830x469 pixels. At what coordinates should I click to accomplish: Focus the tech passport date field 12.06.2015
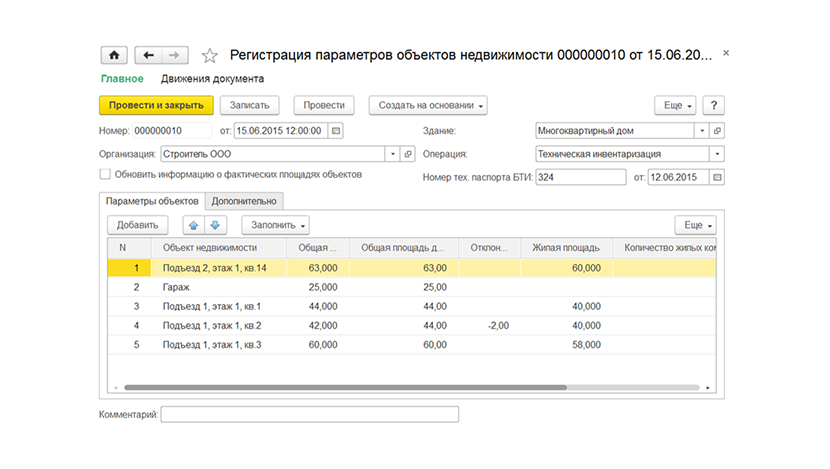tap(679, 177)
